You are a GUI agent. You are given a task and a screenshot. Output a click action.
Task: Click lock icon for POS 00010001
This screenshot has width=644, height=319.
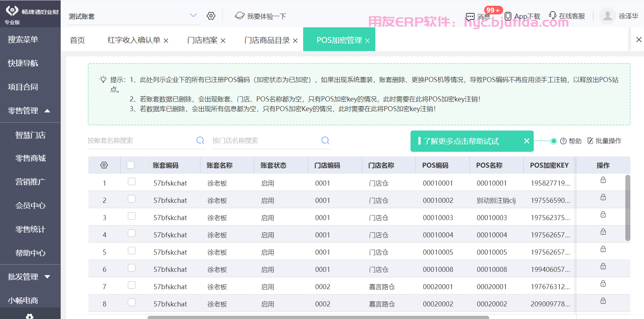[x=603, y=180]
